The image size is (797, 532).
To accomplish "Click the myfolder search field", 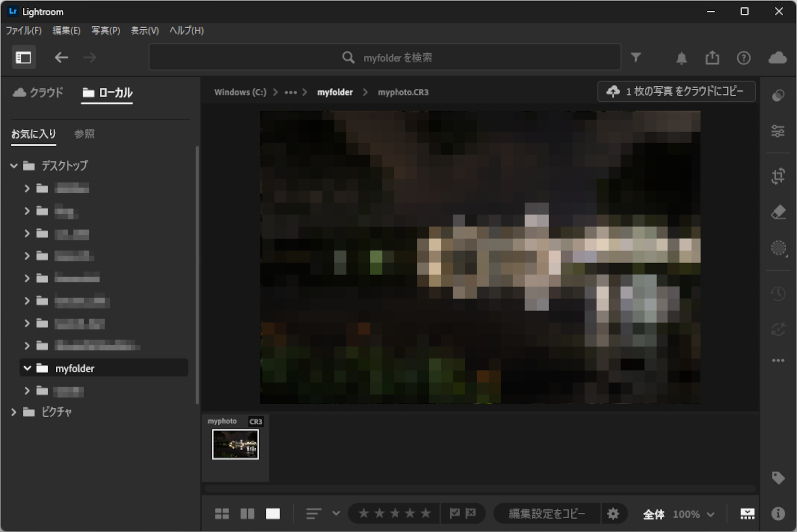I will click(385, 57).
